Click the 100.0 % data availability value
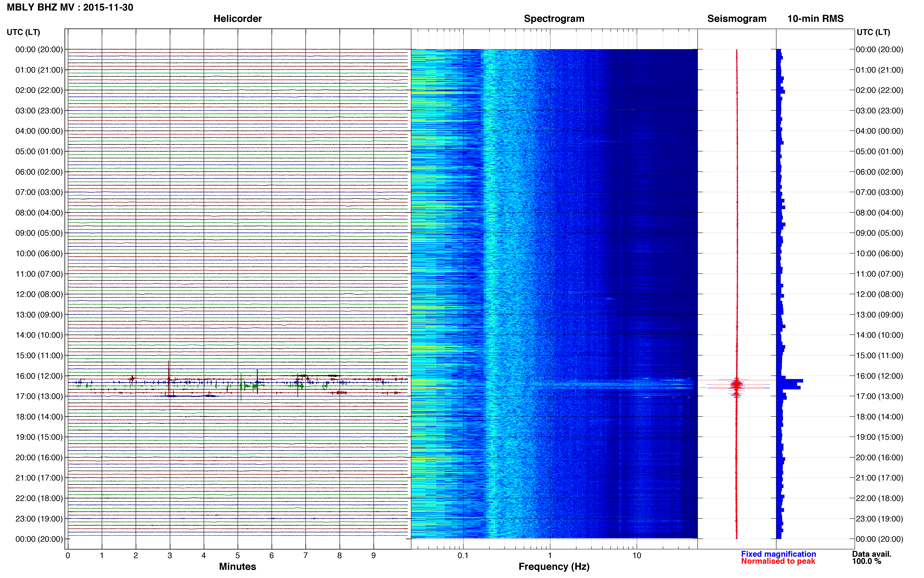924x578 pixels. 867,561
